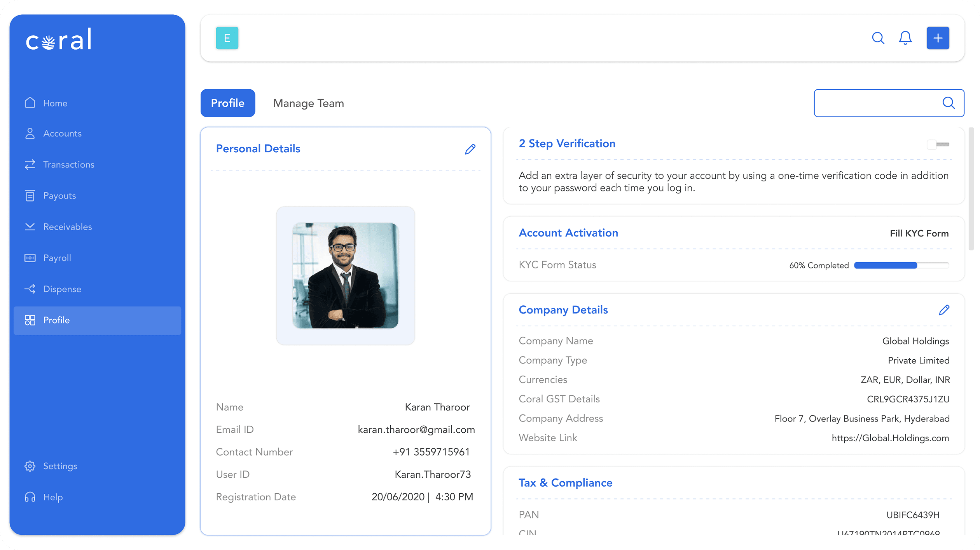This screenshot has height=550, width=980.
Task: Edit Personal Details with pencil icon
Action: point(470,149)
